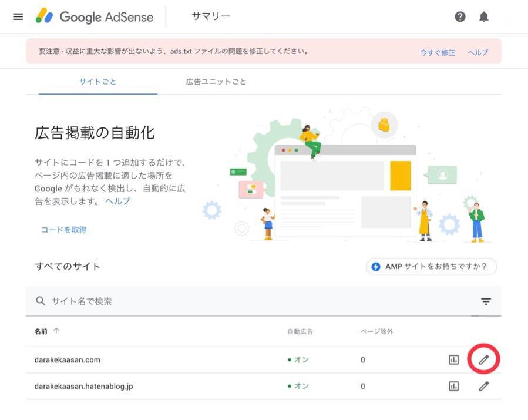
Task: Switch to the サイトごと tab
Action: click(97, 82)
